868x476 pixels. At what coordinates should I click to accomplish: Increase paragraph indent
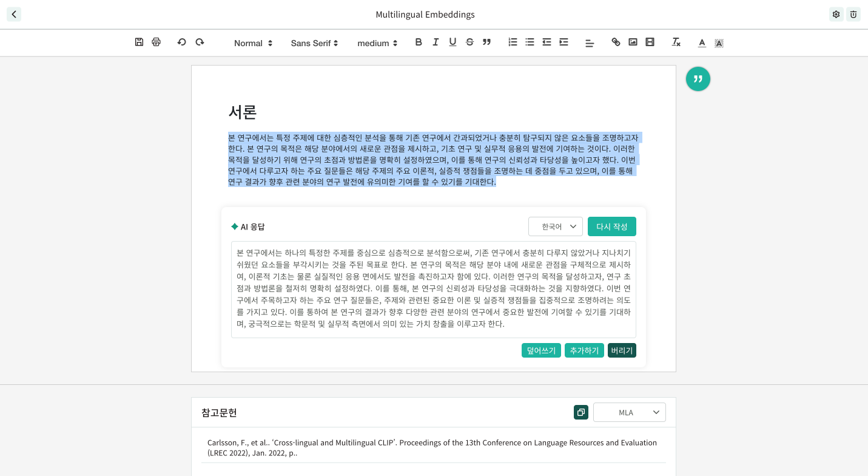[564, 42]
